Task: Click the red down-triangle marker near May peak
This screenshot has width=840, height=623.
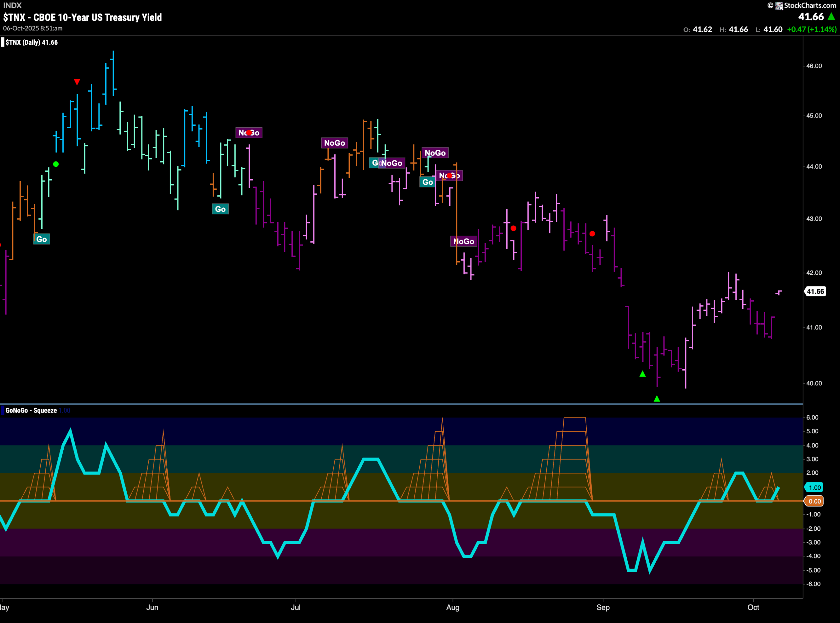Action: tap(77, 82)
